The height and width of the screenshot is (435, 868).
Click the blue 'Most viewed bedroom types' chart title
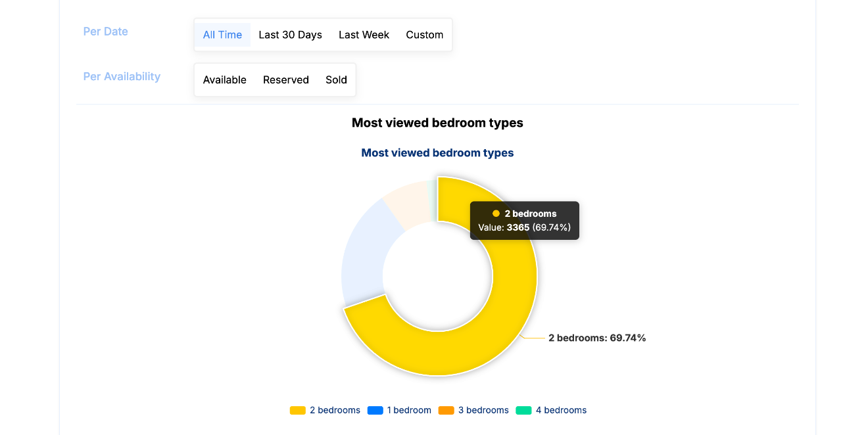coord(437,153)
